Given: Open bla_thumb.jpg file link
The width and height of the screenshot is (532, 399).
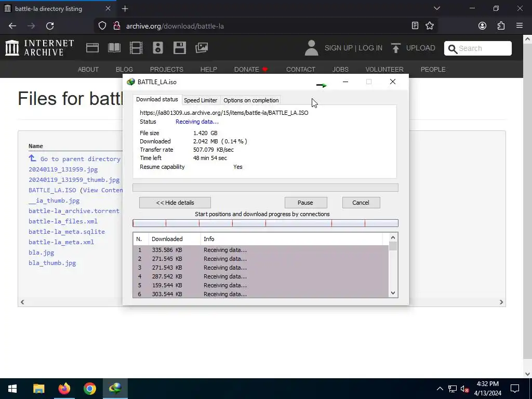Looking at the screenshot, I should [x=52, y=263].
